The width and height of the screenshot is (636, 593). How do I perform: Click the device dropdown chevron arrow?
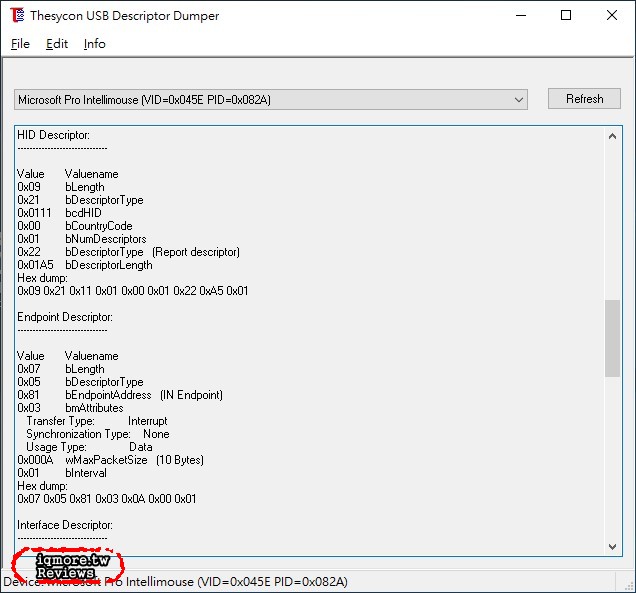click(x=518, y=100)
